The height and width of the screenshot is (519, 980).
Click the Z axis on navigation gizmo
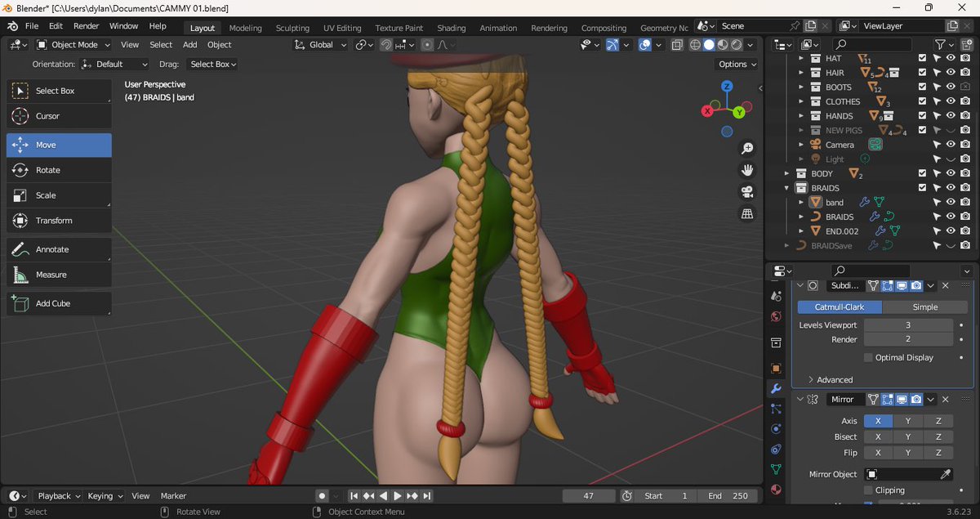727,87
